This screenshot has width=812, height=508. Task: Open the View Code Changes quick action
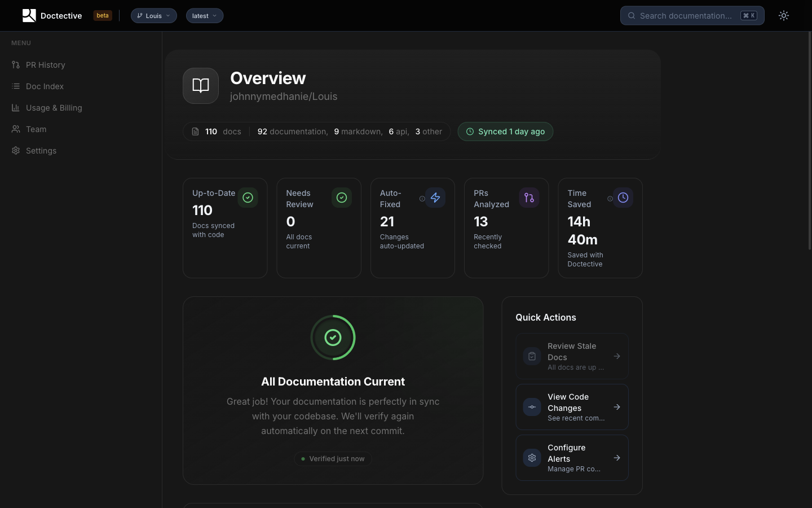572,407
